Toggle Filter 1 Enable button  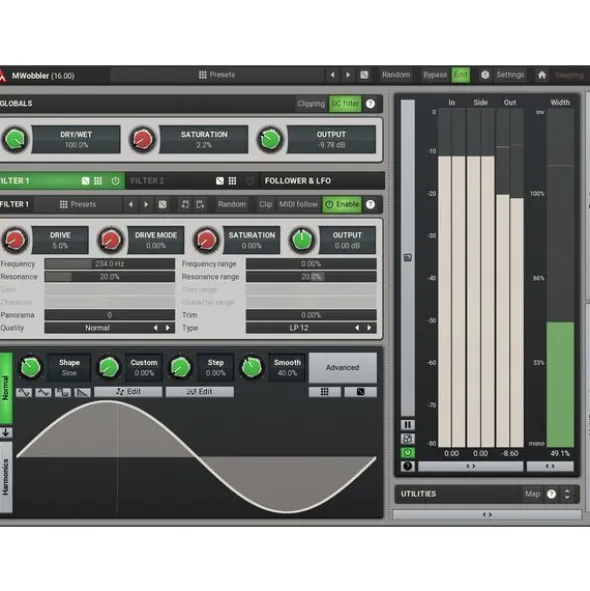point(342,204)
